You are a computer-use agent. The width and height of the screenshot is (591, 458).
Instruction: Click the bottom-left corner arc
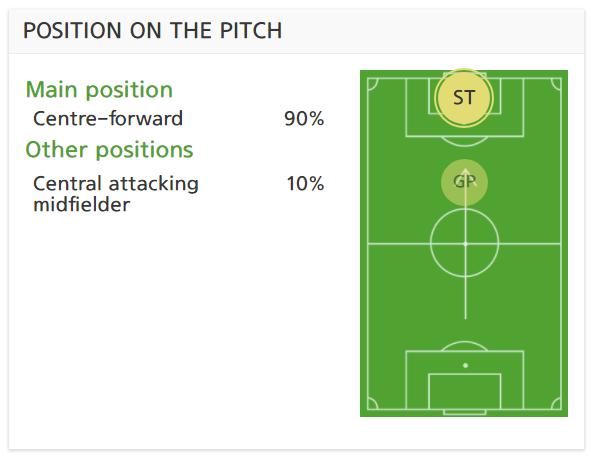click(x=372, y=404)
